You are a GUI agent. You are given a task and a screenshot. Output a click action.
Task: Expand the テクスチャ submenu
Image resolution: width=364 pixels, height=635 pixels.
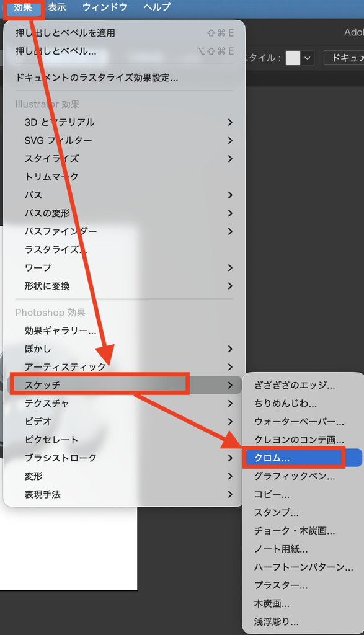coord(124,403)
